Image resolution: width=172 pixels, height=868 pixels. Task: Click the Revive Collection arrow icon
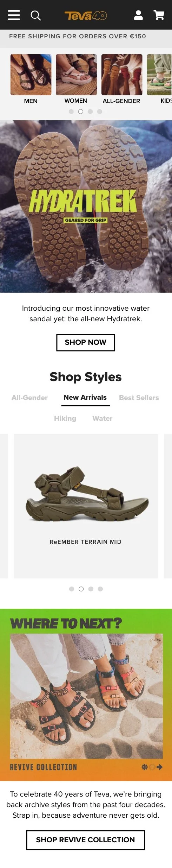pos(160,767)
